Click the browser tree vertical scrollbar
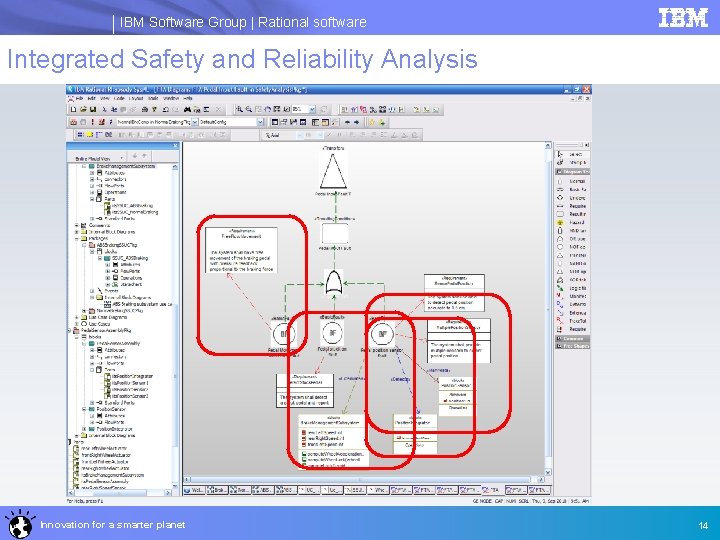Screen dimensions: 720x540 click(175, 328)
